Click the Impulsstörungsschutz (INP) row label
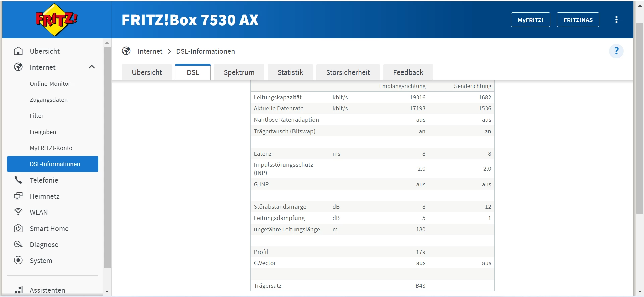 (283, 169)
